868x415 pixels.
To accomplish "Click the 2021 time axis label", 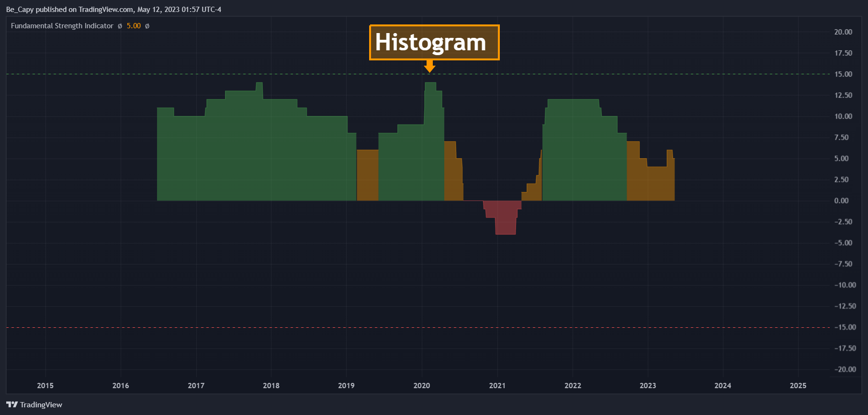I will pos(497,386).
